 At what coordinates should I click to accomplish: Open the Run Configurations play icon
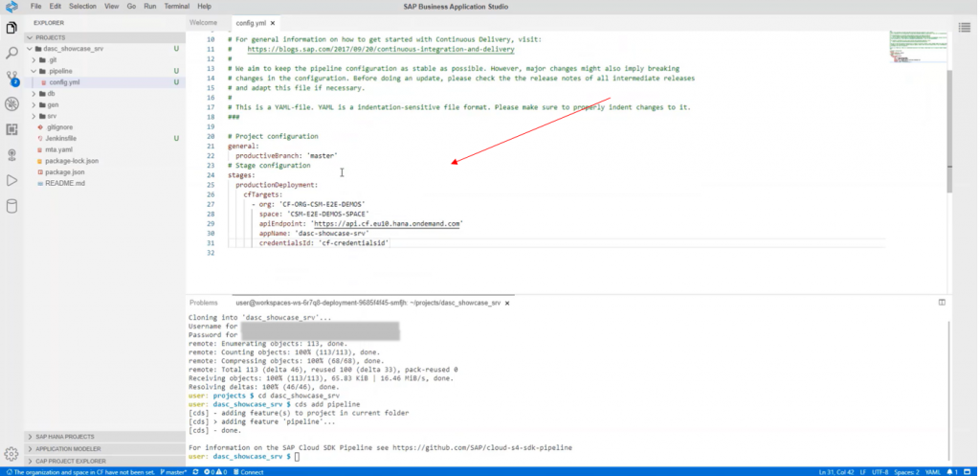coord(11,181)
